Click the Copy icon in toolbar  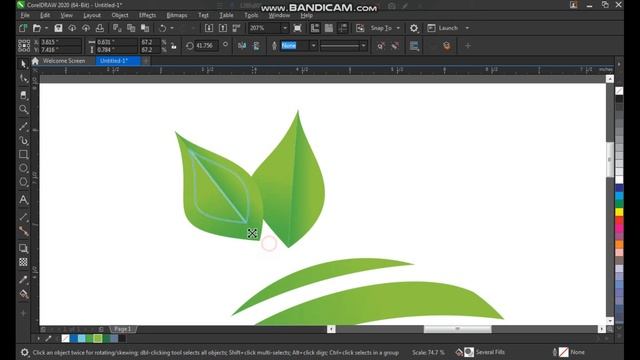coord(131,28)
